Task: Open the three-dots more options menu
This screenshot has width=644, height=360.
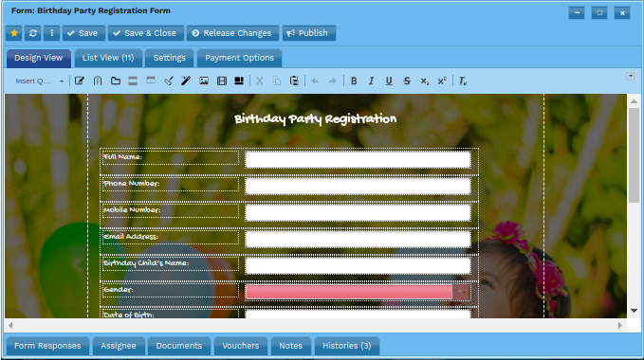Action: (52, 33)
